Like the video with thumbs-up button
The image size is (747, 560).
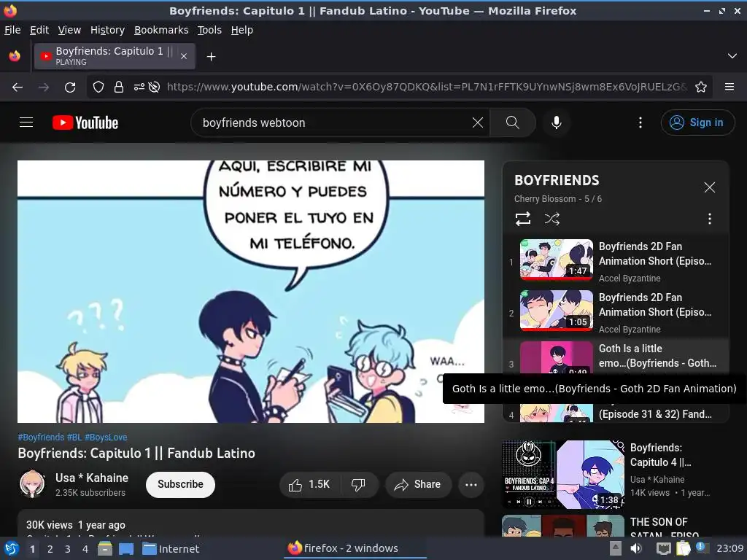(309, 485)
